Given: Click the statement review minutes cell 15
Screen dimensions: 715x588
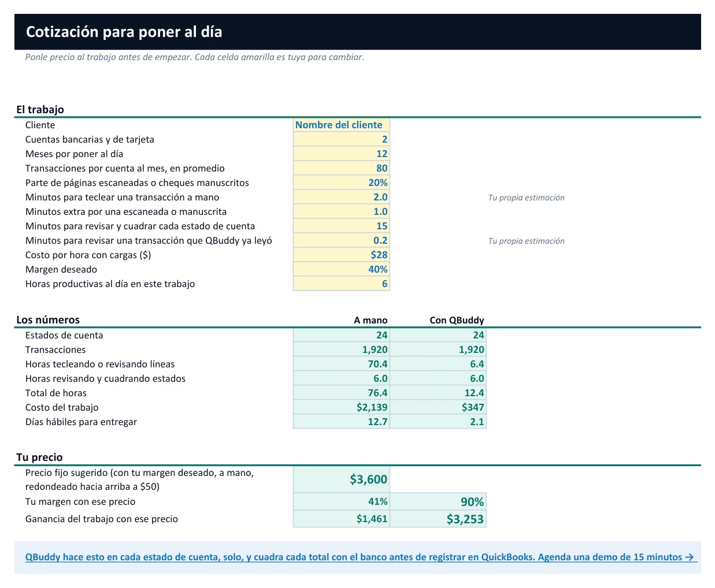Looking at the screenshot, I should 342,226.
